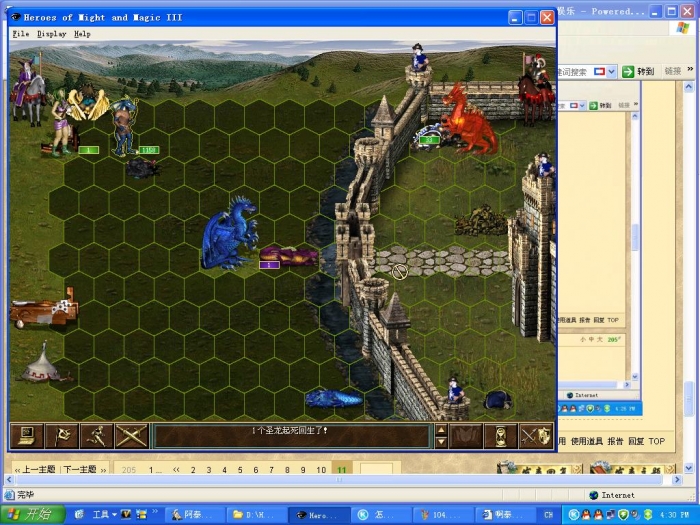
Task: Click the dead blue dragon corpse near moat
Action: [x=334, y=398]
